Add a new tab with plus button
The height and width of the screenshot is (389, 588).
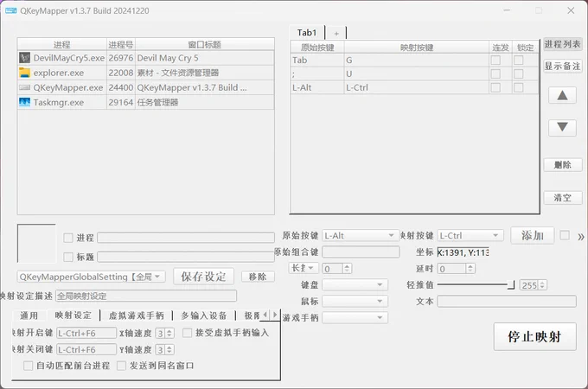(336, 34)
